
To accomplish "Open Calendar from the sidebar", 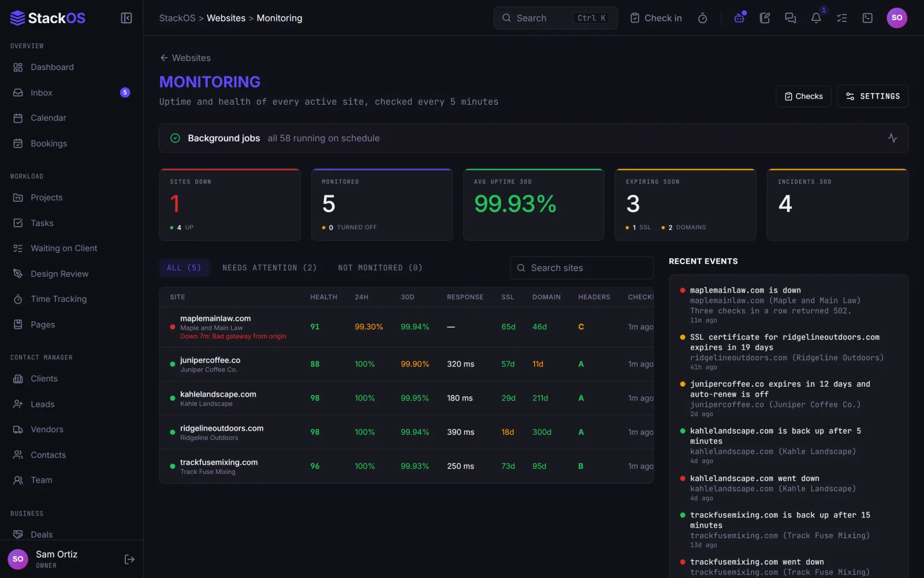I will (72, 118).
